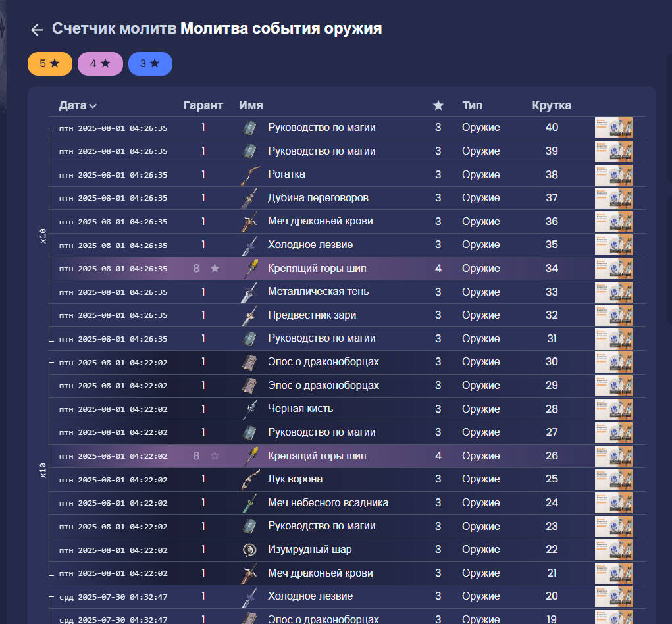This screenshot has width=672, height=624.
Task: Click the Меч небесного всадника name
Action: (328, 503)
